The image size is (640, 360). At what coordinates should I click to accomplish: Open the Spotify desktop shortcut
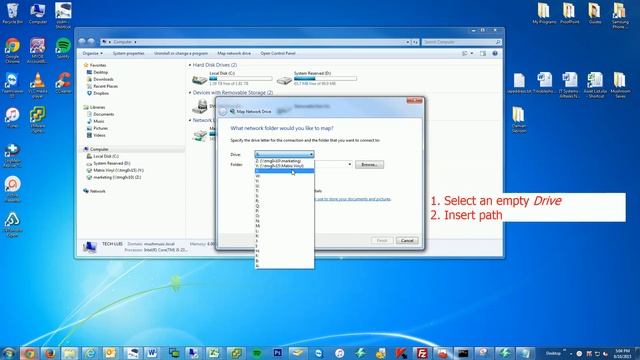63,48
